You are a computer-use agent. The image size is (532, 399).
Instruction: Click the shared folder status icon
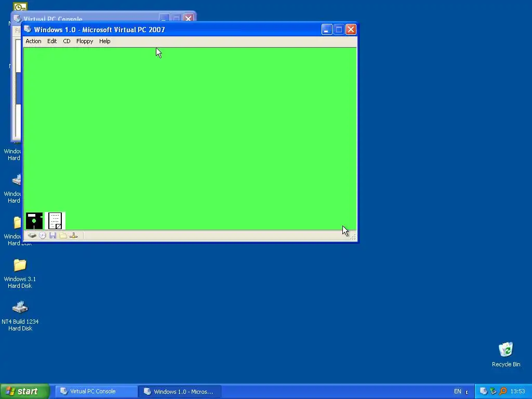63,235
